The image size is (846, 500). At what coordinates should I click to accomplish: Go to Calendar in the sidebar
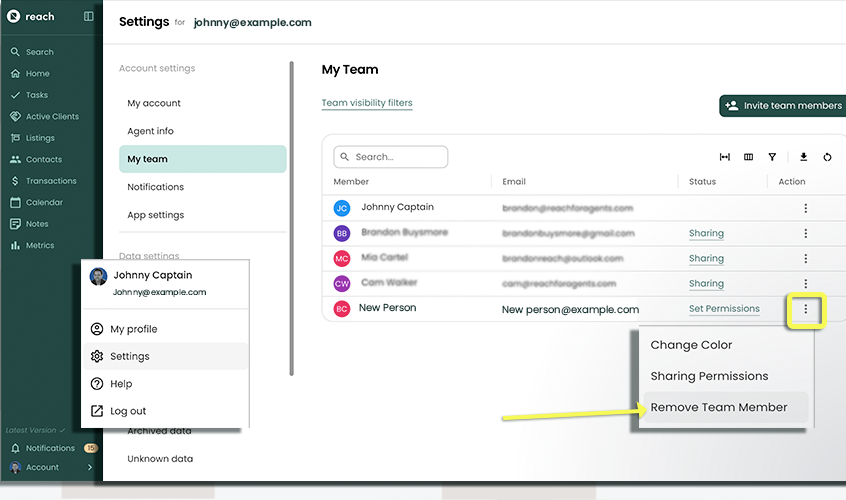[44, 202]
